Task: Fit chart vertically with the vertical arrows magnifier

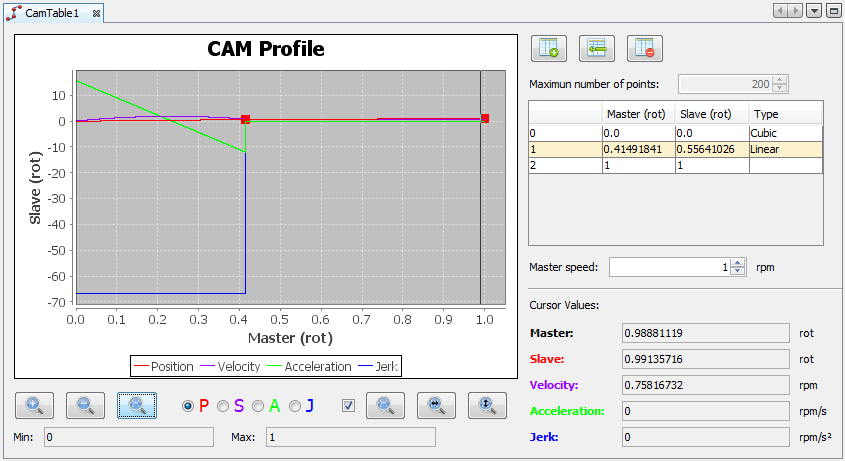Action: (x=487, y=405)
